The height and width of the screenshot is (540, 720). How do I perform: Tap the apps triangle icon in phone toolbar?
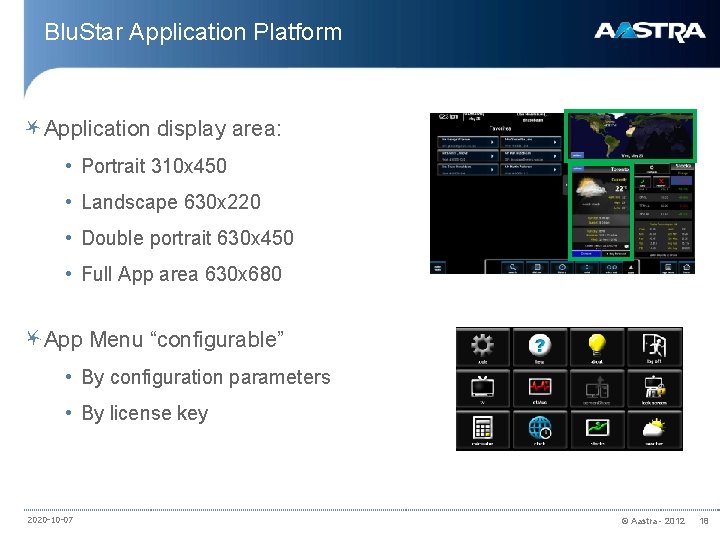point(631,268)
